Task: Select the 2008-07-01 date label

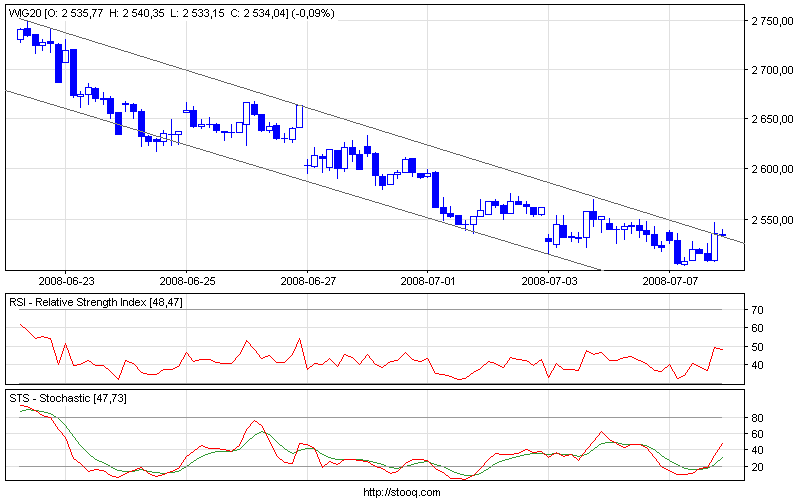Action: coord(429,281)
